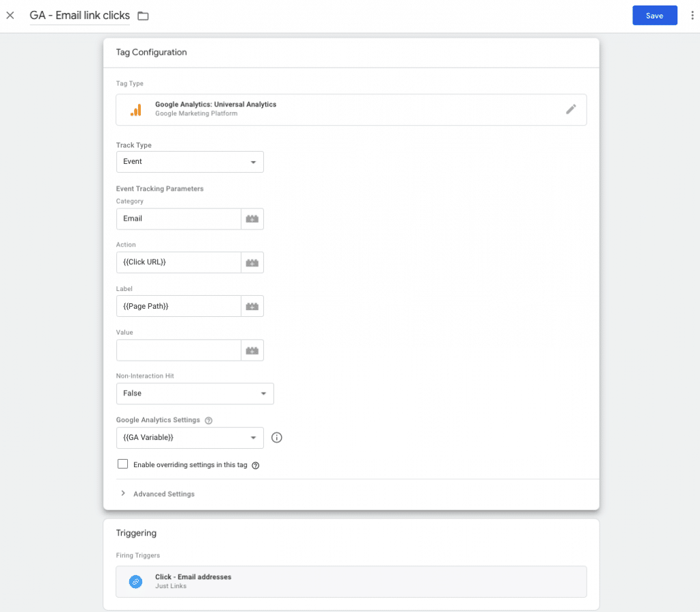
Task: Close the tag editor with X icon
Action: (10, 15)
